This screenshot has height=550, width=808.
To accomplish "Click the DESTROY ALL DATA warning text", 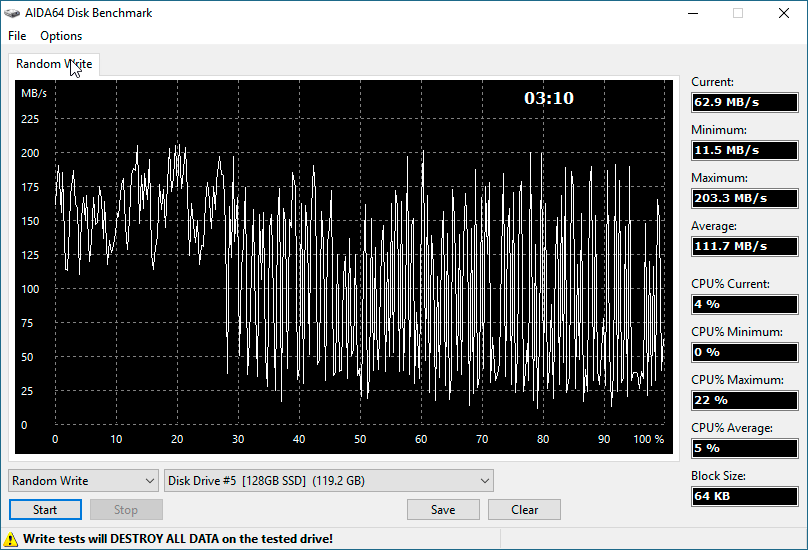I will 178,538.
